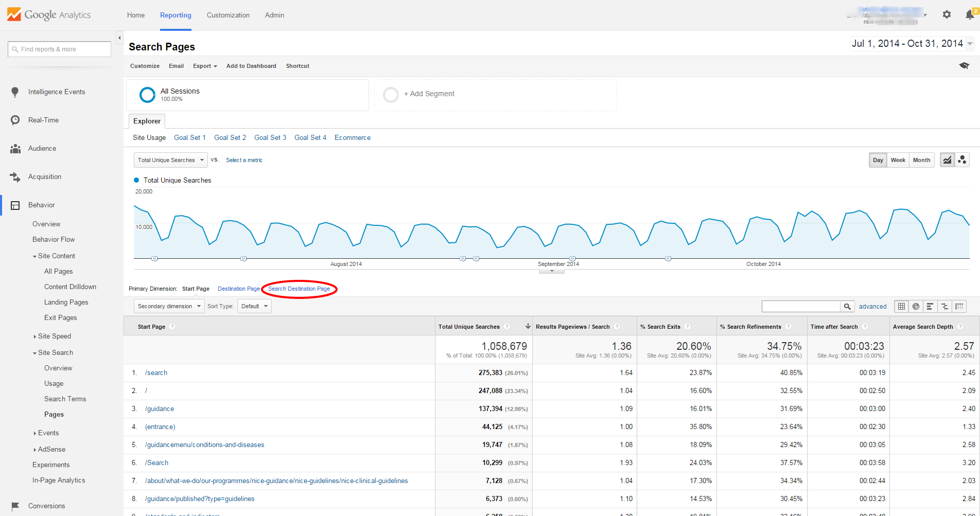Click the table search magnifier button
The image size is (980, 516).
[847, 307]
